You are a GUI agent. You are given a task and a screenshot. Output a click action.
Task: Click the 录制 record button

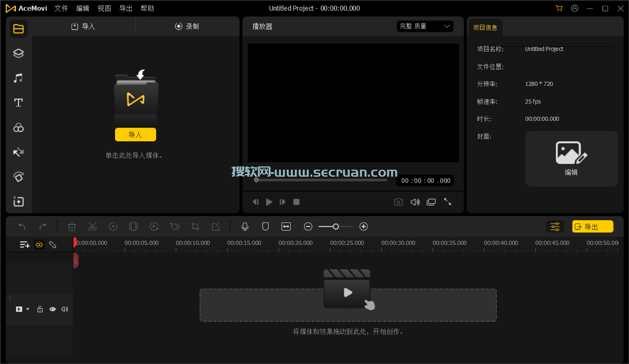[187, 26]
